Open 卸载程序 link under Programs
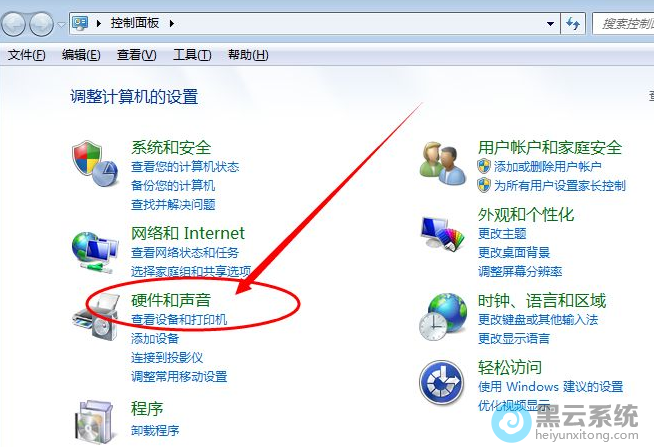 pyautogui.click(x=155, y=430)
